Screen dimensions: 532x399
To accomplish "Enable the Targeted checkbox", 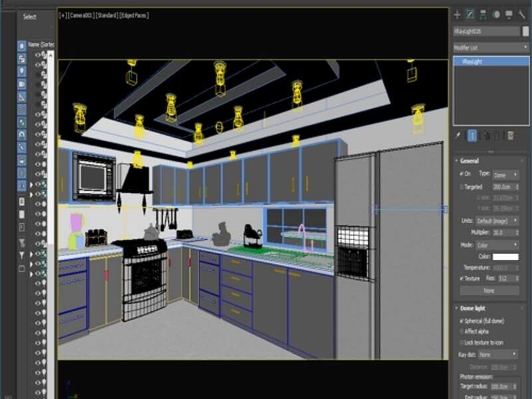I will [x=463, y=187].
